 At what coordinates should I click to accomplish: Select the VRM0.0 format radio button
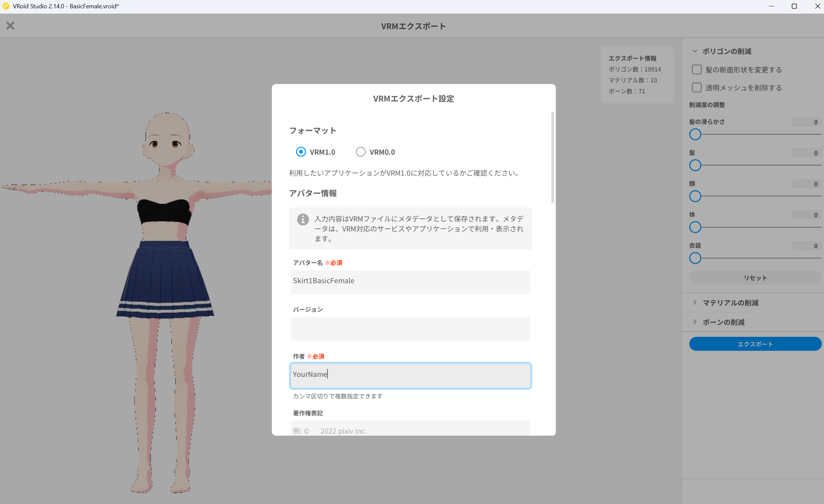coord(360,152)
